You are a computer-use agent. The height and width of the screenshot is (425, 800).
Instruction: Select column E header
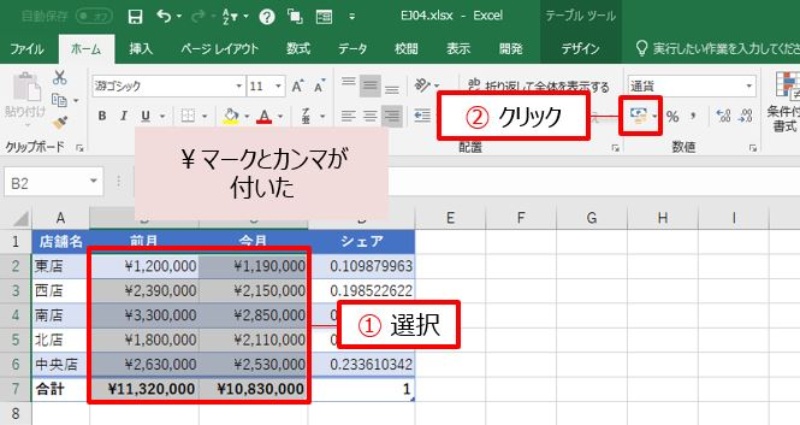click(x=450, y=218)
